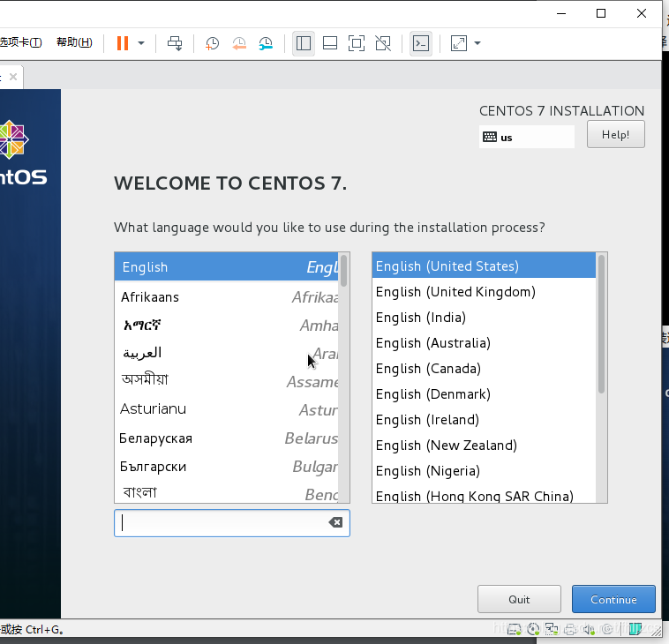
Task: Choose English (Hong Kong SAR China) locale
Action: tap(484, 495)
